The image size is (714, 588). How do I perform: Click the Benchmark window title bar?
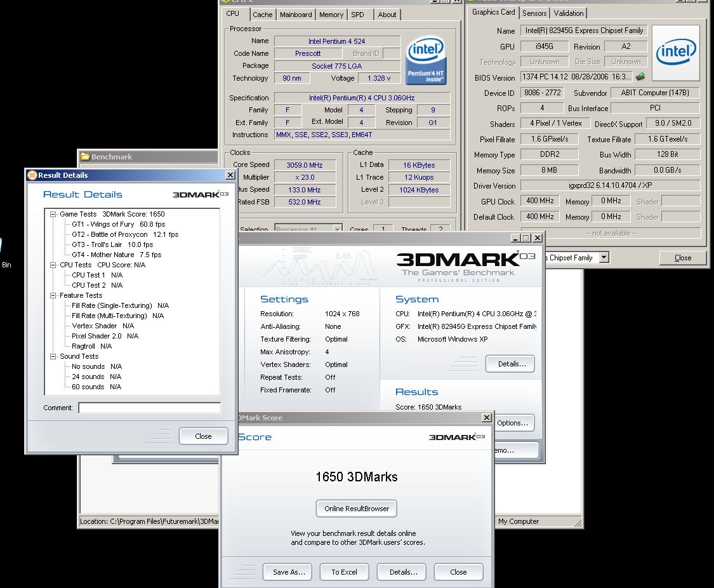point(147,156)
